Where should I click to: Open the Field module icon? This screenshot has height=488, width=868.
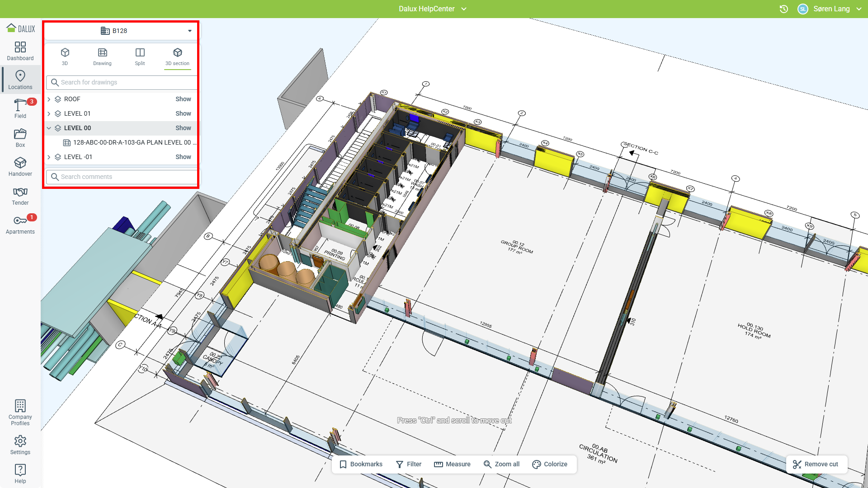(x=20, y=108)
